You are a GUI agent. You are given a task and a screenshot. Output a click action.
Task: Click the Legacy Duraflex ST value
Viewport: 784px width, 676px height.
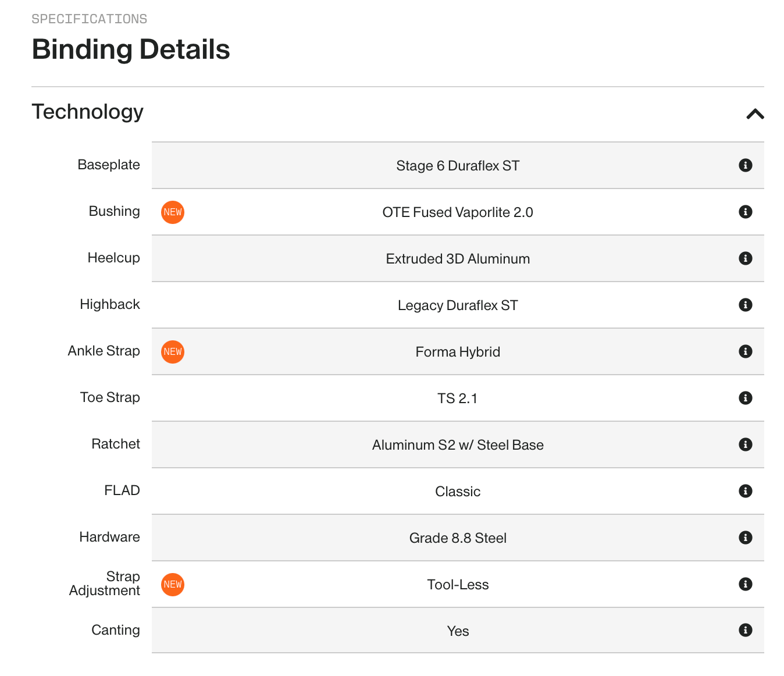pyautogui.click(x=457, y=305)
